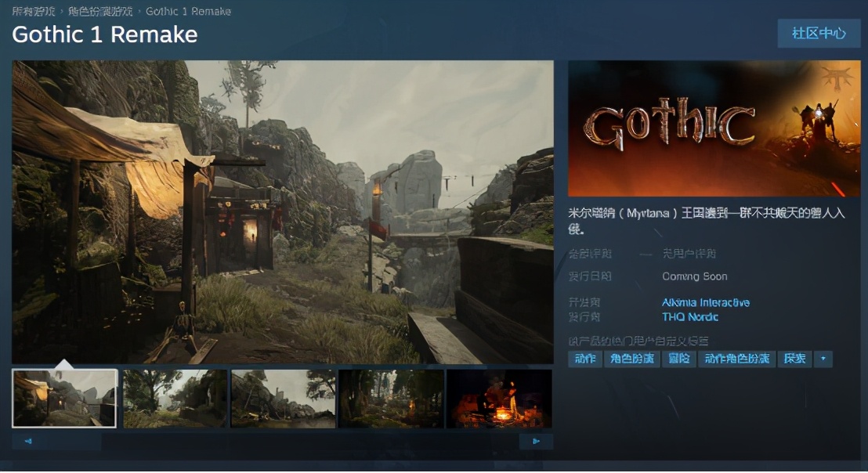Click the Coming Soon release date text

(x=695, y=276)
